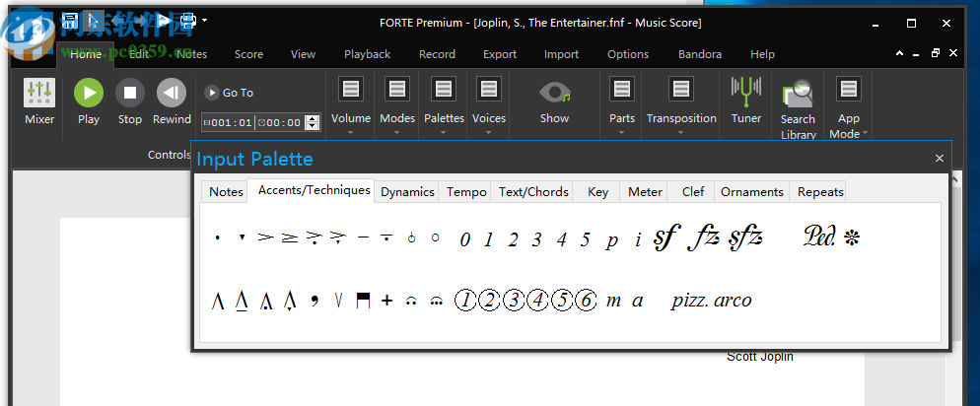Select the sf sforzando symbol
This screenshot has width=980, height=406.
tap(666, 237)
